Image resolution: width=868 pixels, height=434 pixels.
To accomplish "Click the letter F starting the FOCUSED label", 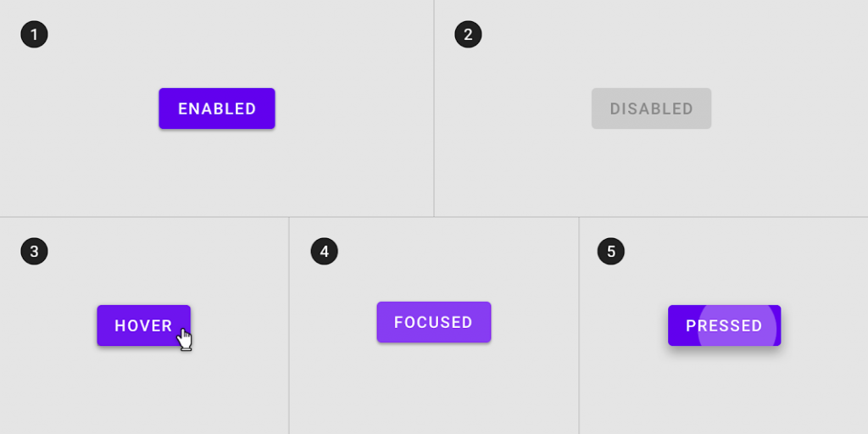I will point(398,322).
